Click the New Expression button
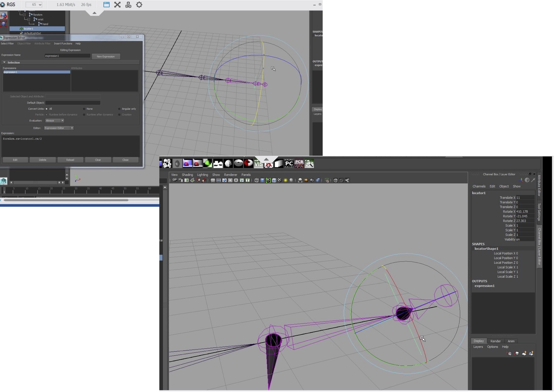Screen dimensions: 554x392 click(x=106, y=57)
